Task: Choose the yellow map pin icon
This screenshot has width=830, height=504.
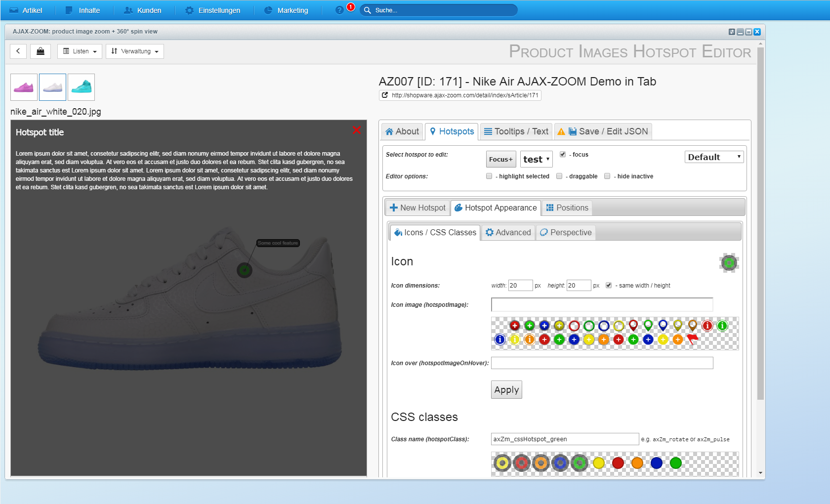Action: tap(678, 325)
